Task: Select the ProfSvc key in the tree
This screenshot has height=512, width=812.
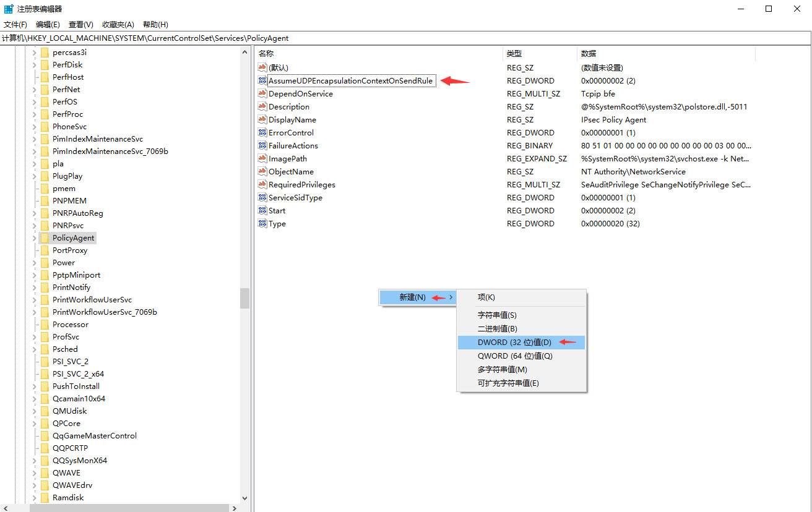Action: [x=66, y=336]
